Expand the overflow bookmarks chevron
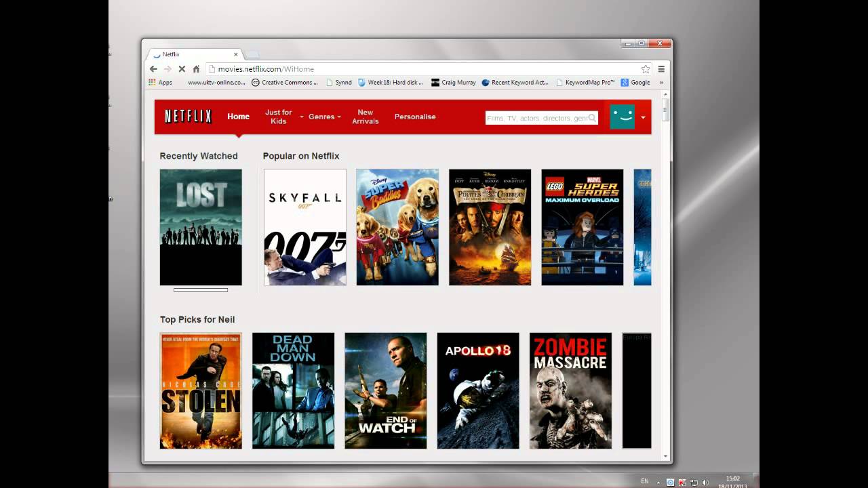This screenshot has width=868, height=488. 661,83
